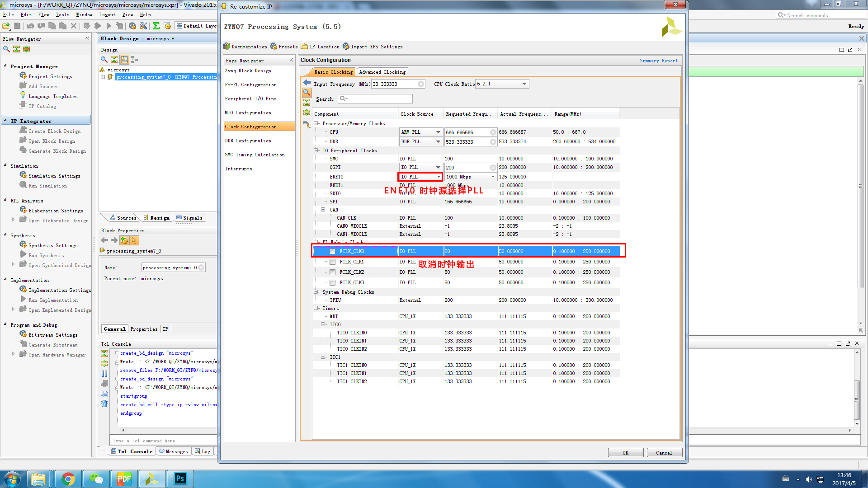
Task: Expand all in Flow Navigator toolbar
Action: (x=26, y=49)
